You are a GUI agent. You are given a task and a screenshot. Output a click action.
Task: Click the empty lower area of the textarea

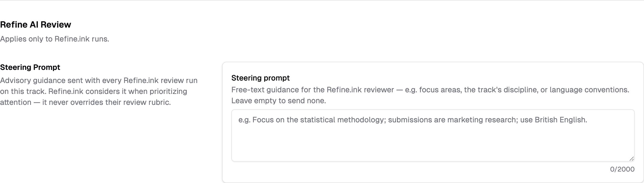click(433, 145)
